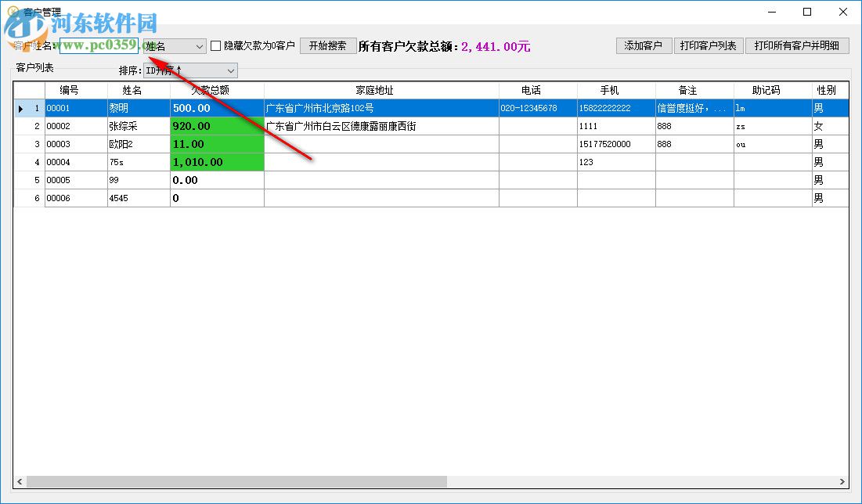The height and width of the screenshot is (504, 862).
Task: Click the address cell 广东省广州市北京路102号
Action: point(381,108)
